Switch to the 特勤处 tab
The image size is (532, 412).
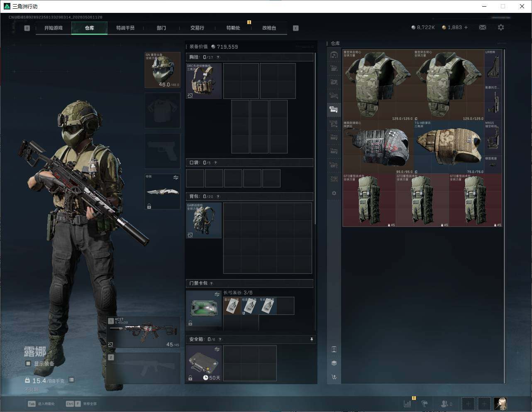coord(233,28)
